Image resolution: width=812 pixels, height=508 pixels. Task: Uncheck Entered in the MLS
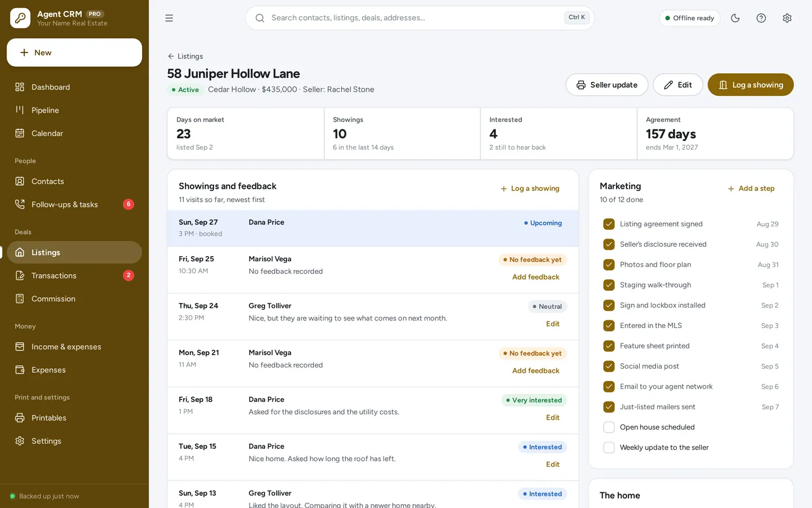click(609, 326)
